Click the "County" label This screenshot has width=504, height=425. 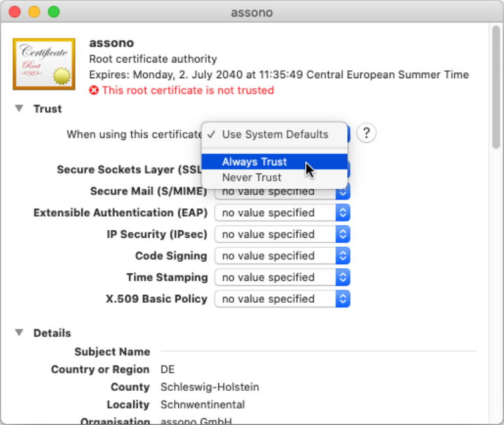click(x=130, y=387)
